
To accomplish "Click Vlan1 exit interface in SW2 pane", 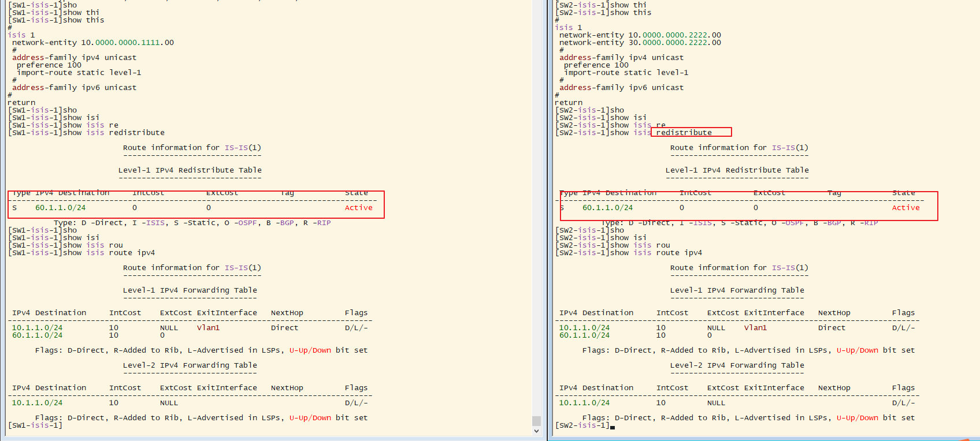I will [755, 328].
